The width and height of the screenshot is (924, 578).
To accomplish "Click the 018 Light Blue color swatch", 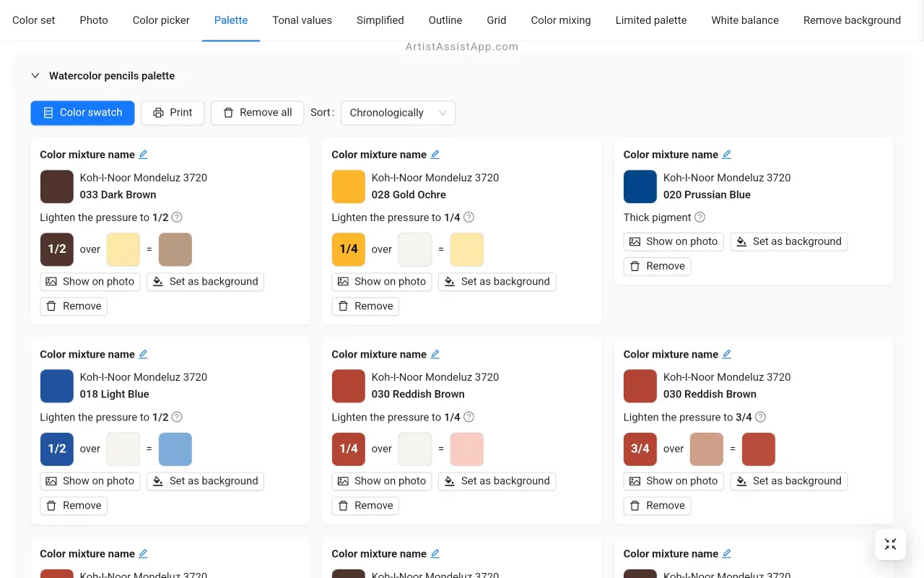I will [57, 386].
